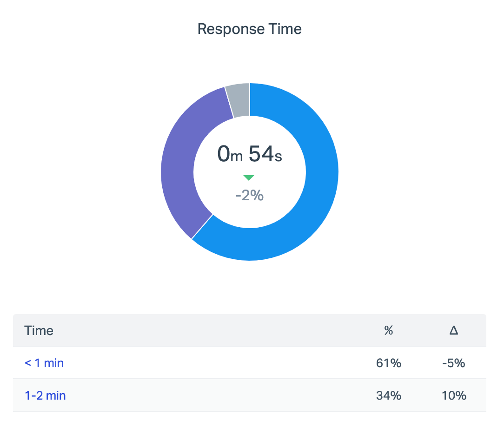Click the gray table header bar
The height and width of the screenshot is (421, 504).
pos(209,330)
